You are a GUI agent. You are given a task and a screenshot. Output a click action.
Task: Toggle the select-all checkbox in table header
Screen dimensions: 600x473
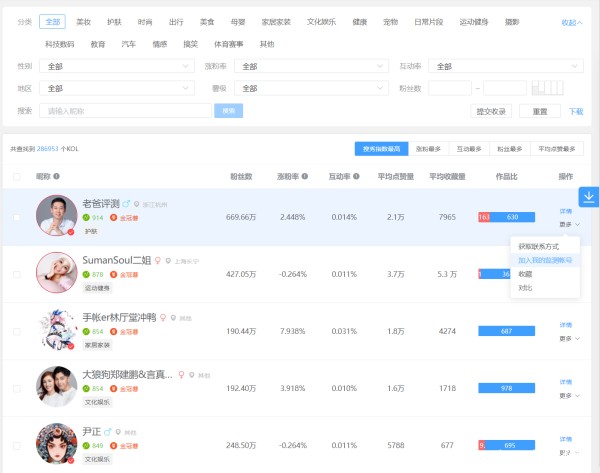pyautogui.click(x=16, y=177)
